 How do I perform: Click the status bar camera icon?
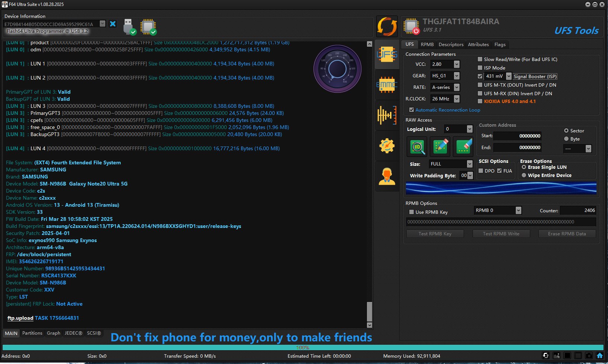tap(589, 356)
